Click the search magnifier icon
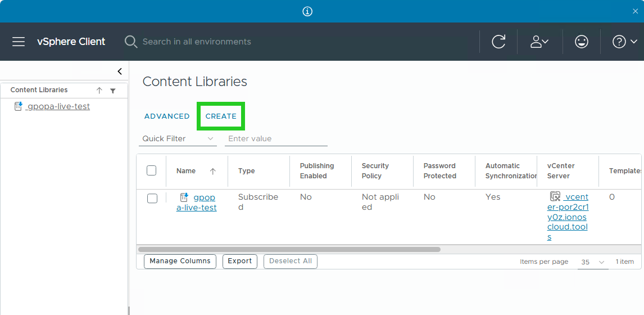 (x=130, y=42)
